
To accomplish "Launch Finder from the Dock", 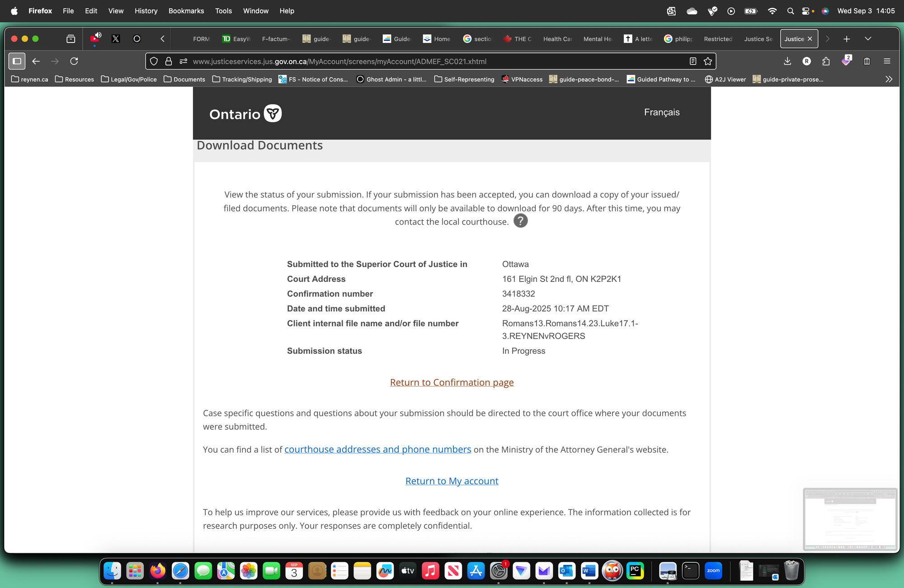I will tap(112, 571).
